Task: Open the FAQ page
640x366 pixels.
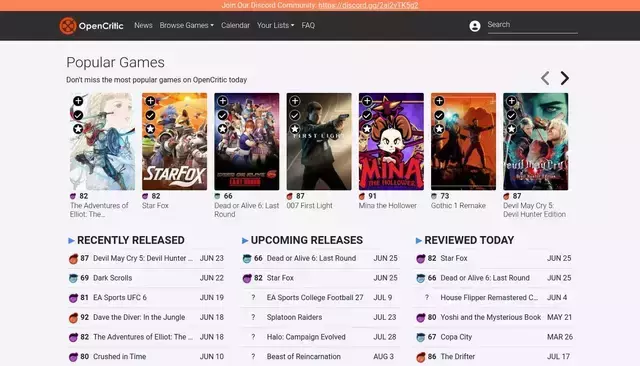Action: 308,25
